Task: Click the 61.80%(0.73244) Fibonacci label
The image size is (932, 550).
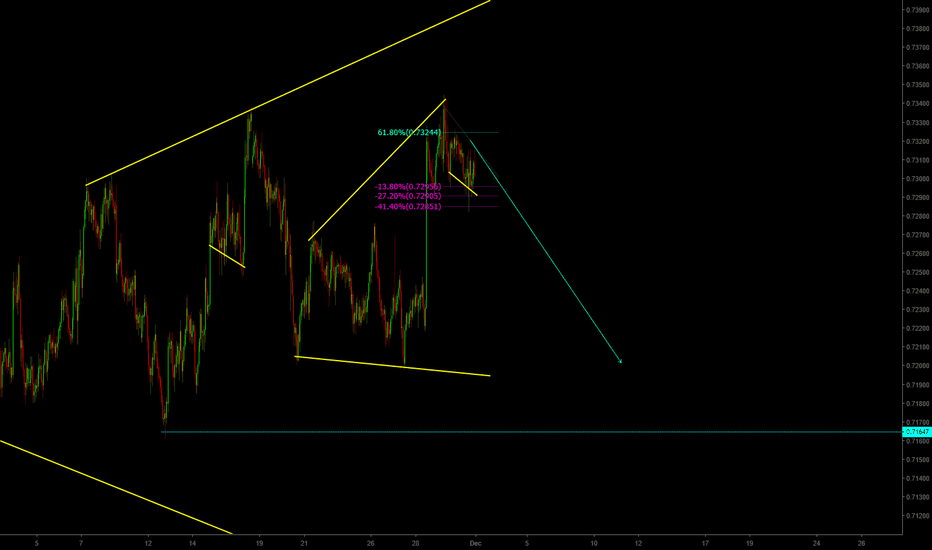Action: (410, 132)
